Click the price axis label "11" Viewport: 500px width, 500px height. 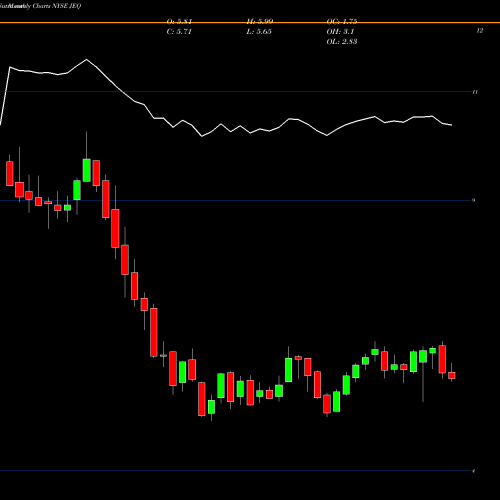point(475,92)
